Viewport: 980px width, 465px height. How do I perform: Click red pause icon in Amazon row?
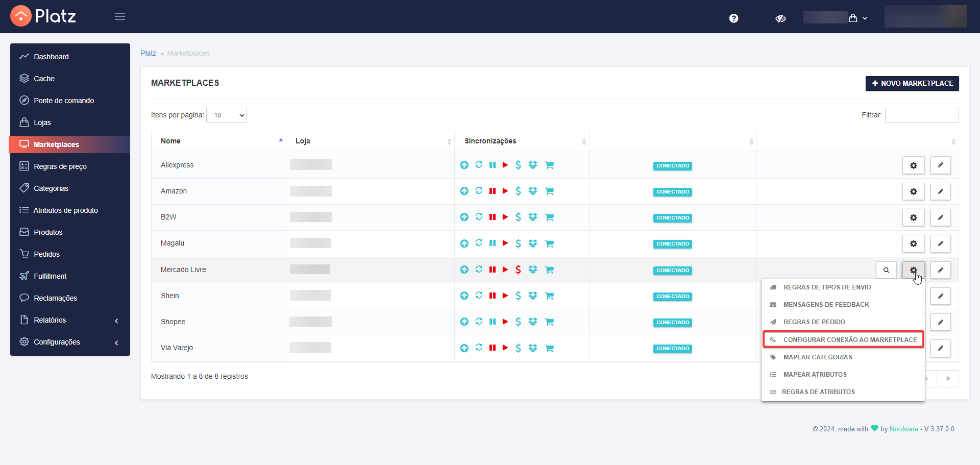(x=493, y=191)
